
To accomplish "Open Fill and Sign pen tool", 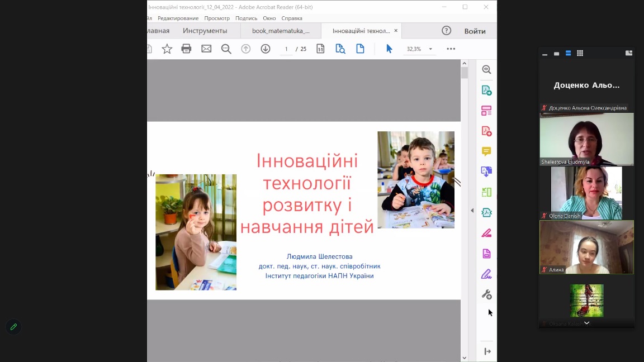I will tap(486, 274).
